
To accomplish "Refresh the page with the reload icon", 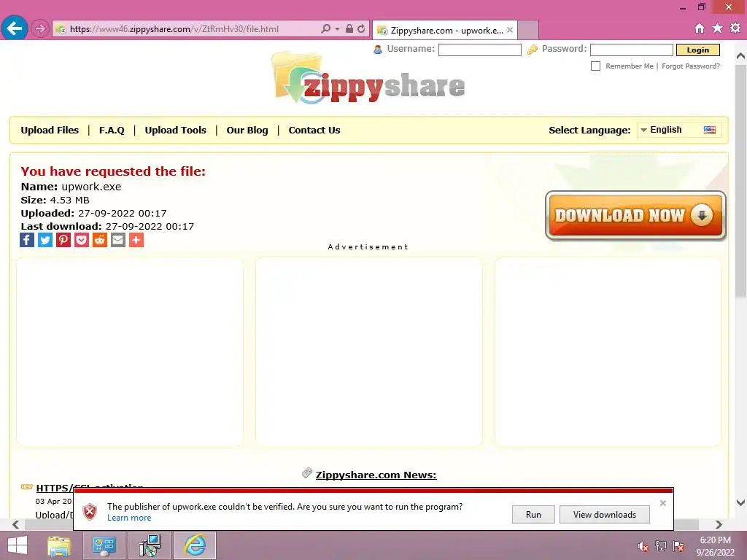I will click(x=361, y=28).
